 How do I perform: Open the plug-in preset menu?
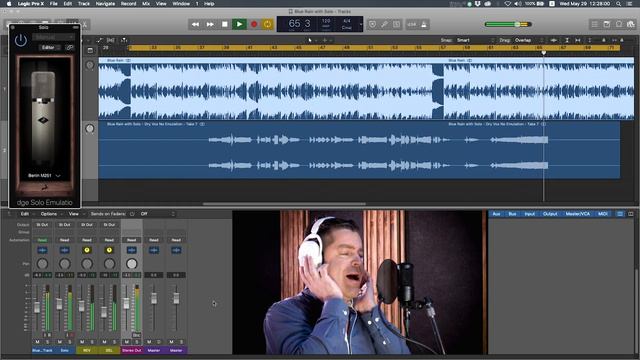53,37
